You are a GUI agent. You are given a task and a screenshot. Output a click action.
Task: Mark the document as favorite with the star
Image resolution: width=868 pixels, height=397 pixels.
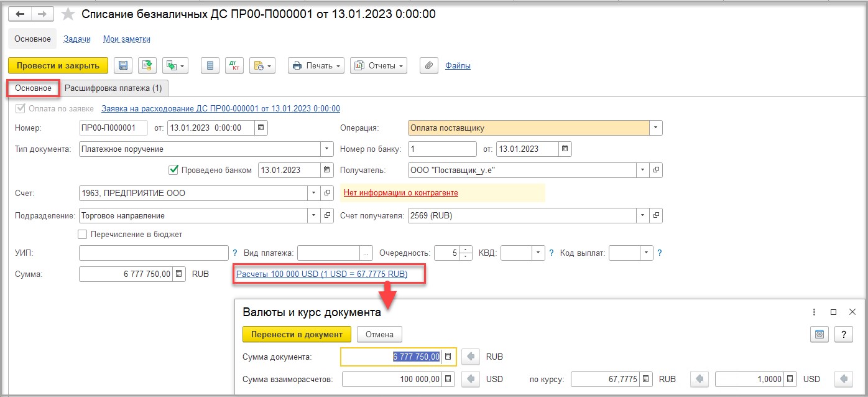(68, 14)
